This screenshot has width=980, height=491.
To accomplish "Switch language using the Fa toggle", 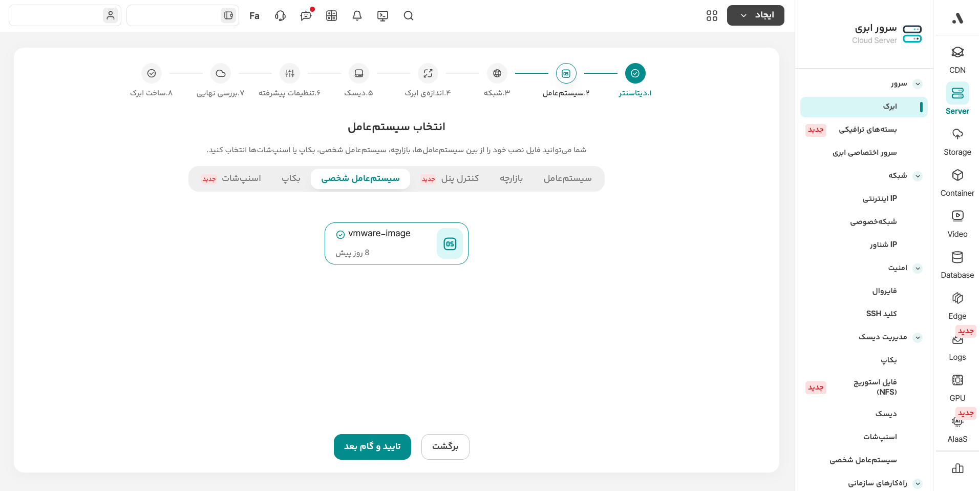I will click(x=254, y=16).
